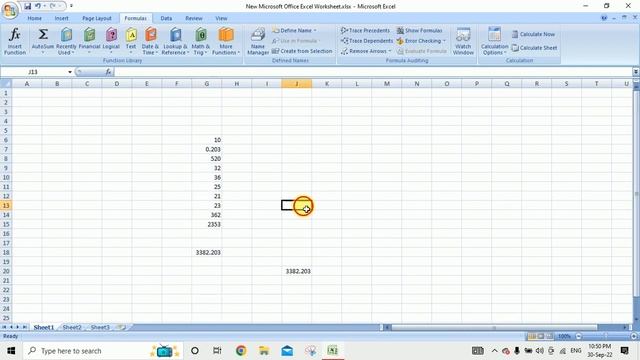640x360 pixels.
Task: Switch to Sheet2 tab
Action: [72, 327]
